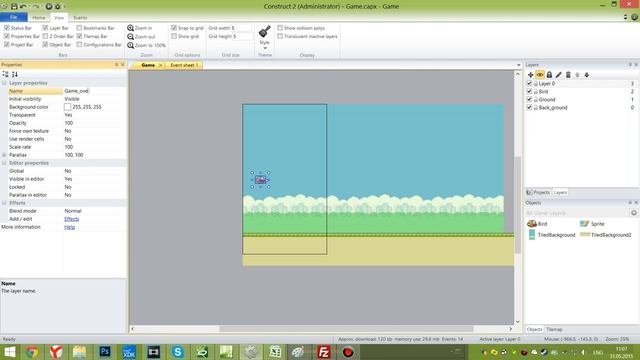Click the alphabetical sort icon in Properties
Viewport: 640px width, 360px height.
click(x=15, y=74)
